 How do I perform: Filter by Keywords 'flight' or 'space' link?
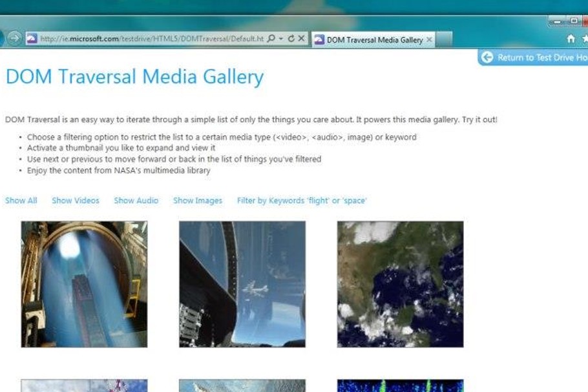302,200
